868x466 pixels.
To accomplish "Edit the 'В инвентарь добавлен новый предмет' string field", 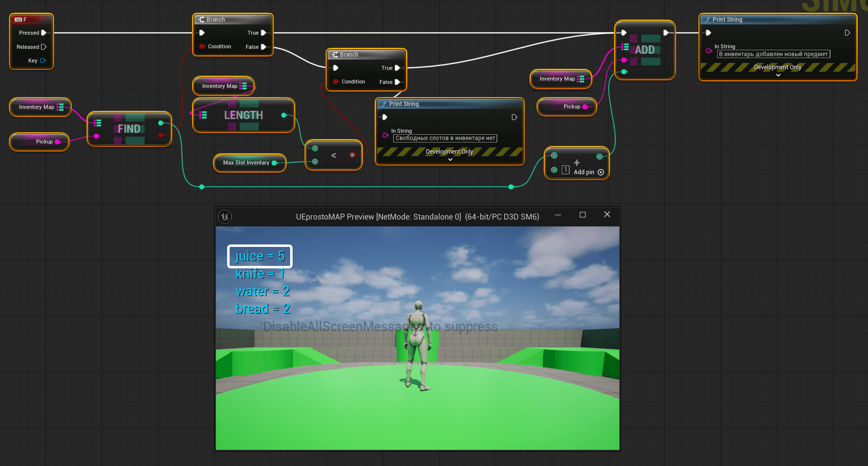I will tap(773, 54).
